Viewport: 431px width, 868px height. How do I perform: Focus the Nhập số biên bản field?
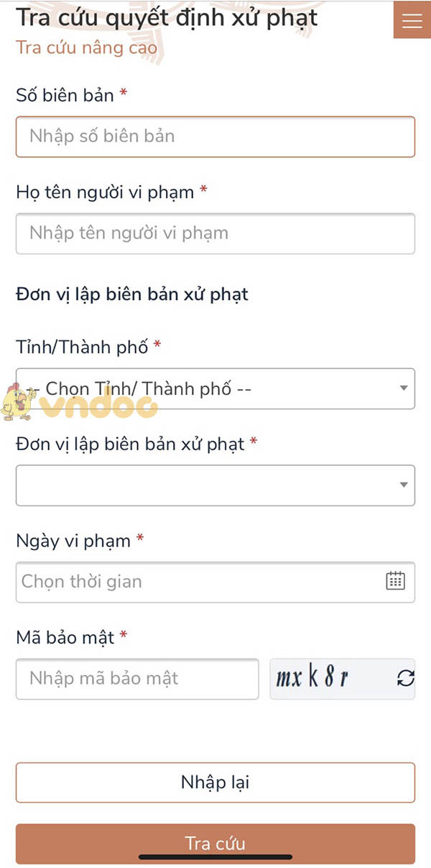(215, 136)
